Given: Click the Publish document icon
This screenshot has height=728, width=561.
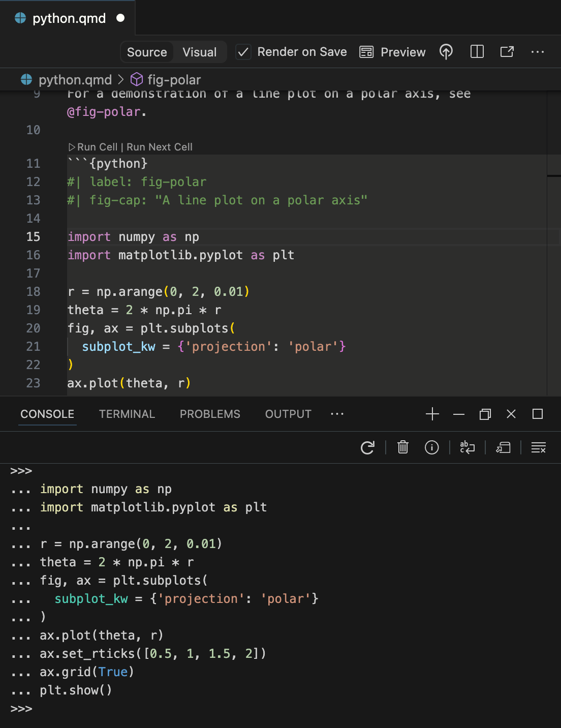Looking at the screenshot, I should [x=446, y=52].
